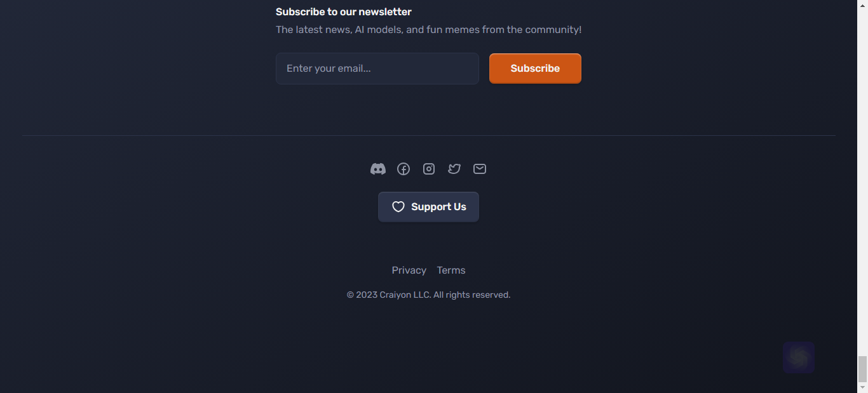This screenshot has height=393, width=868.
Task: Click the orange Subscribe button
Action: [x=535, y=69]
